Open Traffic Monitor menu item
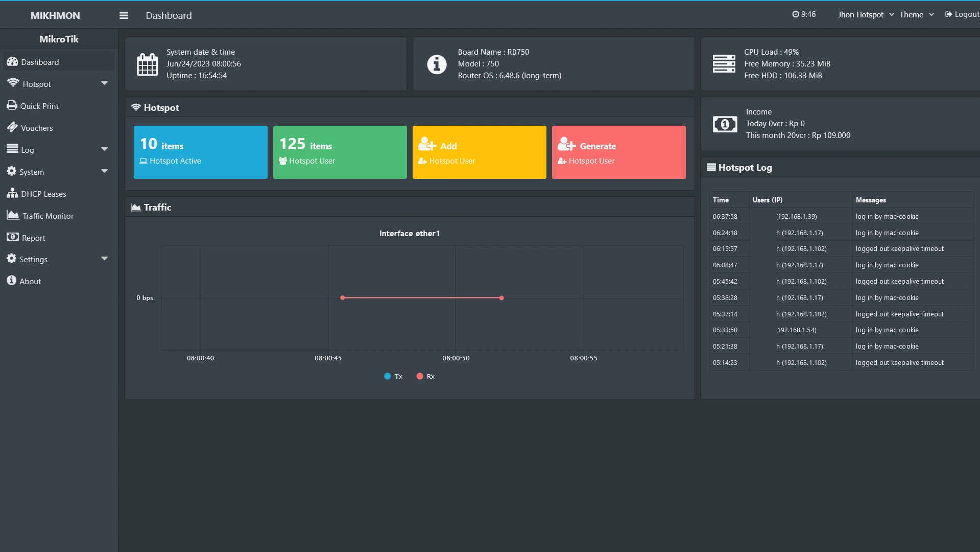Screen dimensions: 980x552 click(59, 216)
